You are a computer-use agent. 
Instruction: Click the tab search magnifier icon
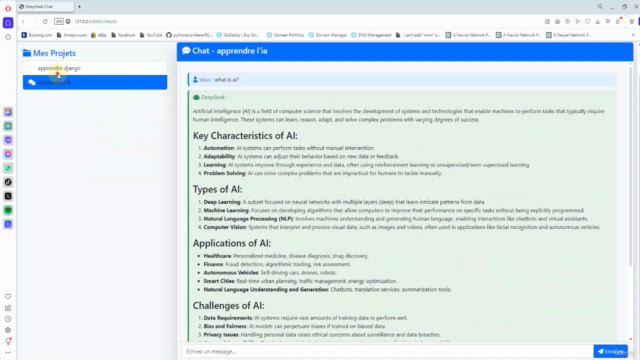600,7
